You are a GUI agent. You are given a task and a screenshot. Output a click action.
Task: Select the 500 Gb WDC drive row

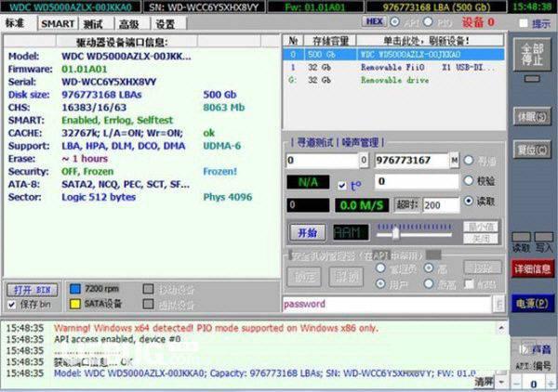[x=393, y=55]
